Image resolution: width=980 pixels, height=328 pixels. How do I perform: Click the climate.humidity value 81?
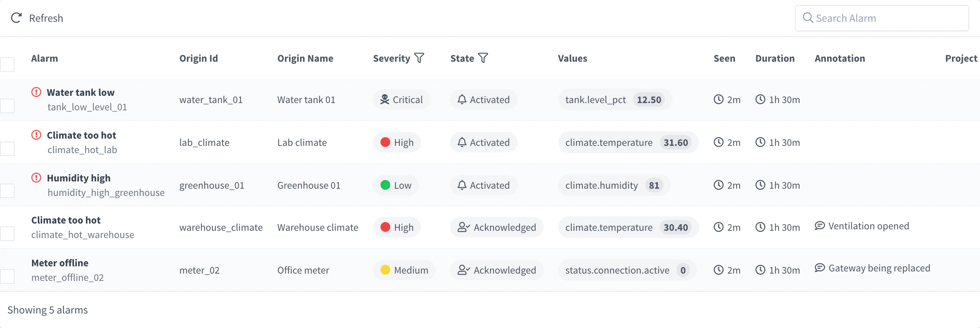[x=654, y=185]
